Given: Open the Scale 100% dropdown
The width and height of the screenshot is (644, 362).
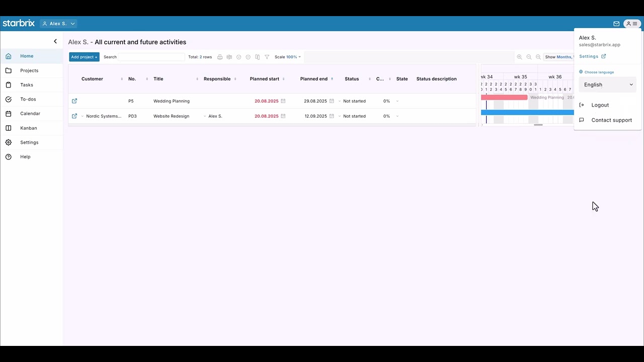Looking at the screenshot, I should click(x=288, y=57).
